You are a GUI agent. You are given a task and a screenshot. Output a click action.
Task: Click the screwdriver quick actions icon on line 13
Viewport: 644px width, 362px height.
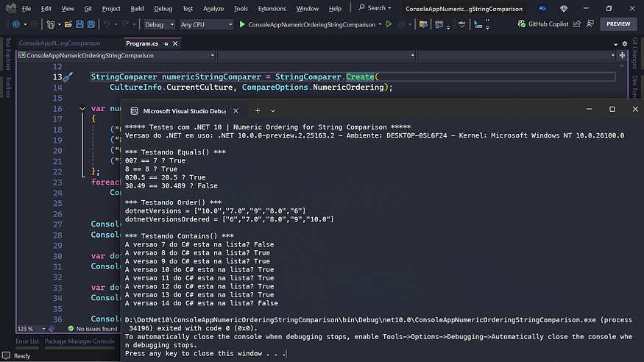click(68, 77)
